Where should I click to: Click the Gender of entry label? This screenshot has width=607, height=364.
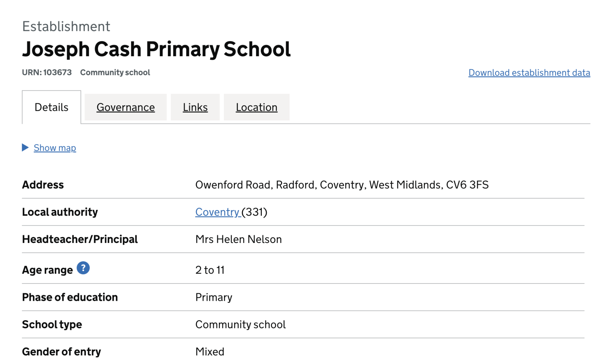(62, 351)
